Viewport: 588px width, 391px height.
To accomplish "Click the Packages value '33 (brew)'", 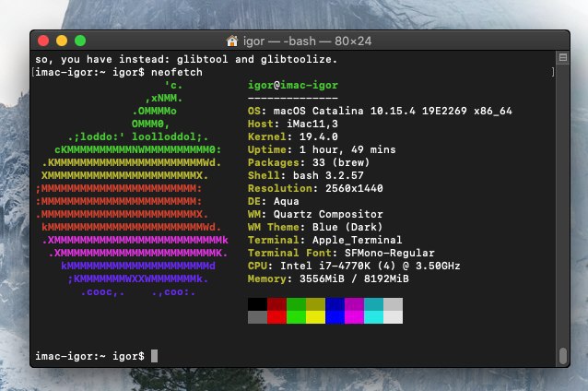I will pyautogui.click(x=341, y=162).
